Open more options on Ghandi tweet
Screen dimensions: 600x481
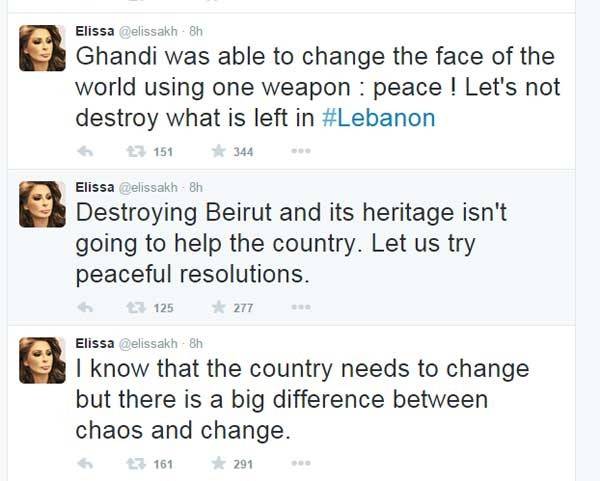(300, 152)
